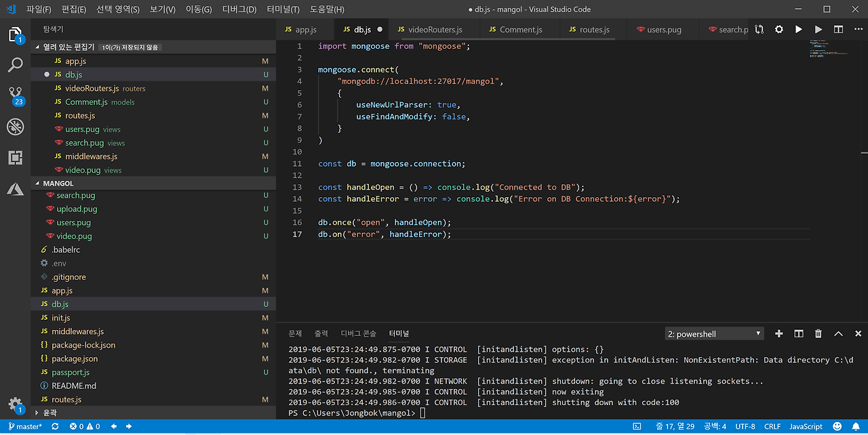The width and height of the screenshot is (868, 435).
Task: Kill terminal using the trash icon
Action: point(818,333)
